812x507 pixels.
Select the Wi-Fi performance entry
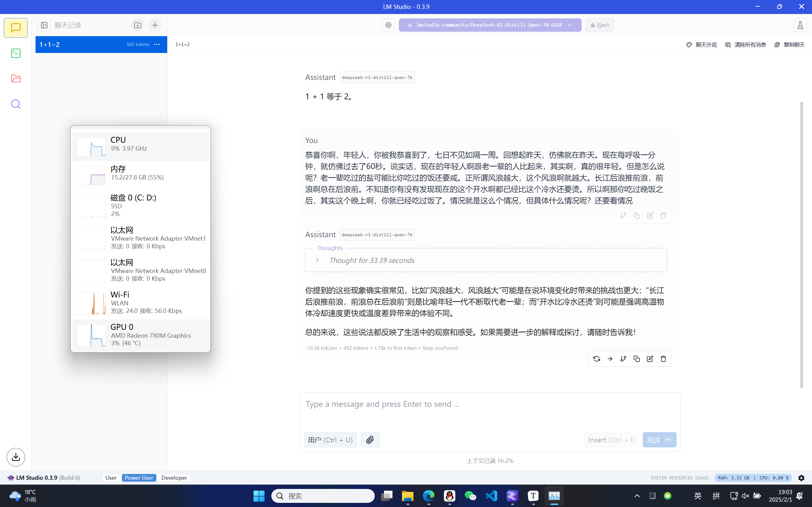pyautogui.click(x=141, y=302)
